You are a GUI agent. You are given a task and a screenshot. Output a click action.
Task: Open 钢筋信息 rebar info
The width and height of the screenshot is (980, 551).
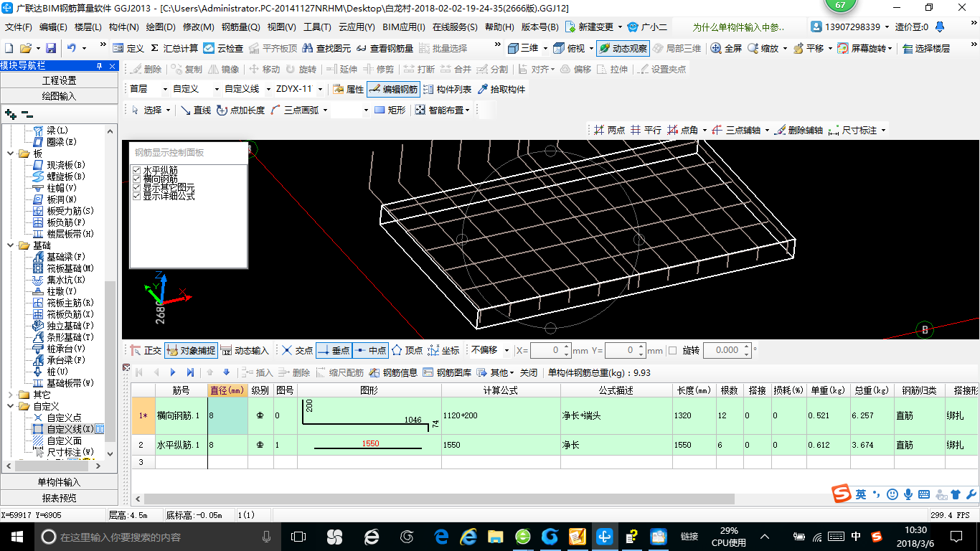point(393,372)
